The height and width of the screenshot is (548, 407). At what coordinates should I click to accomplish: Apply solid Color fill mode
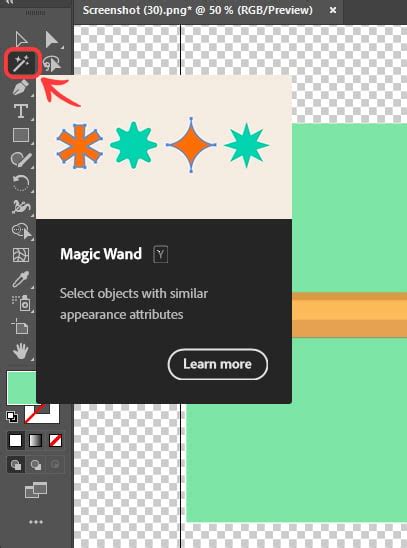(x=16, y=441)
